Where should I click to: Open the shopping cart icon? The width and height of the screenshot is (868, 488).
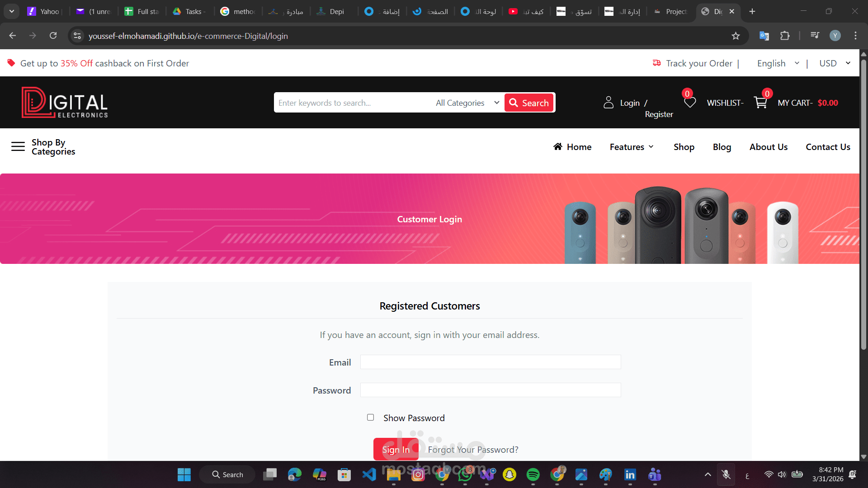click(760, 103)
